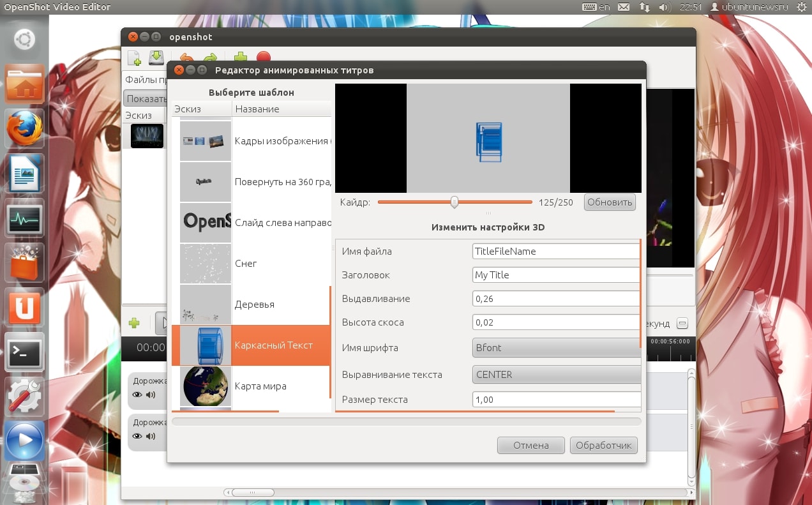Open the Home Folder launcher icon
This screenshot has height=505, width=812.
pyautogui.click(x=25, y=84)
